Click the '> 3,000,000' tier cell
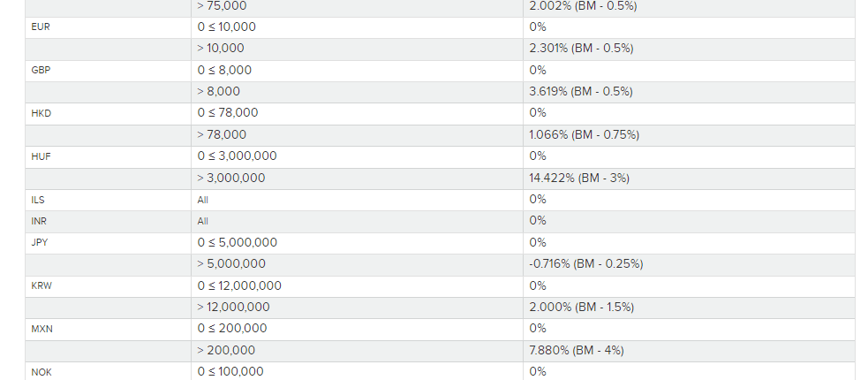This screenshot has width=868, height=380. point(231,179)
